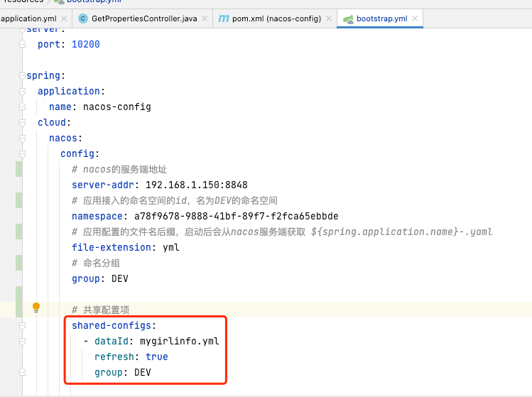This screenshot has width=532, height=397.
Task: Collapse the shared-configs block in gutter
Action: (x=23, y=325)
